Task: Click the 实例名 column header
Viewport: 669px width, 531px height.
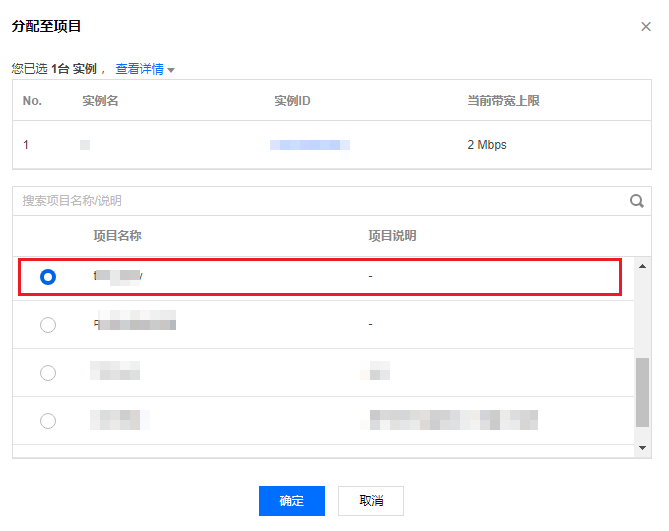Action: click(100, 101)
